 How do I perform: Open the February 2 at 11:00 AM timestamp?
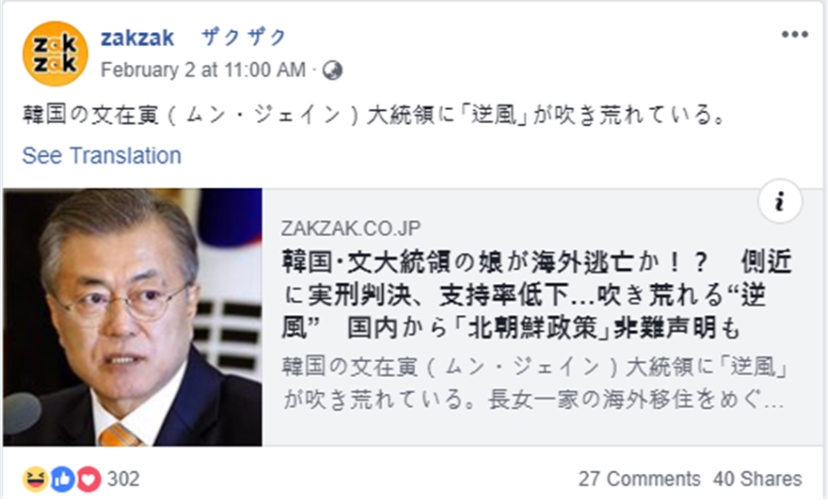click(202, 71)
